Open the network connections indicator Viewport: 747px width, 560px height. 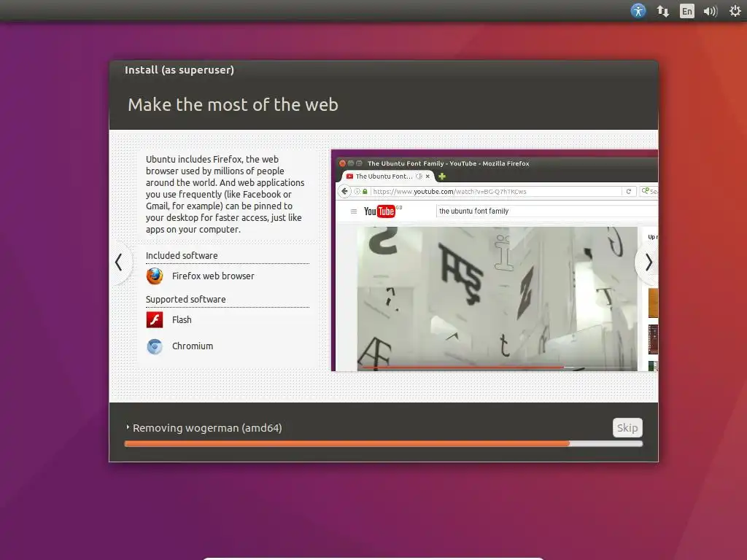662,11
